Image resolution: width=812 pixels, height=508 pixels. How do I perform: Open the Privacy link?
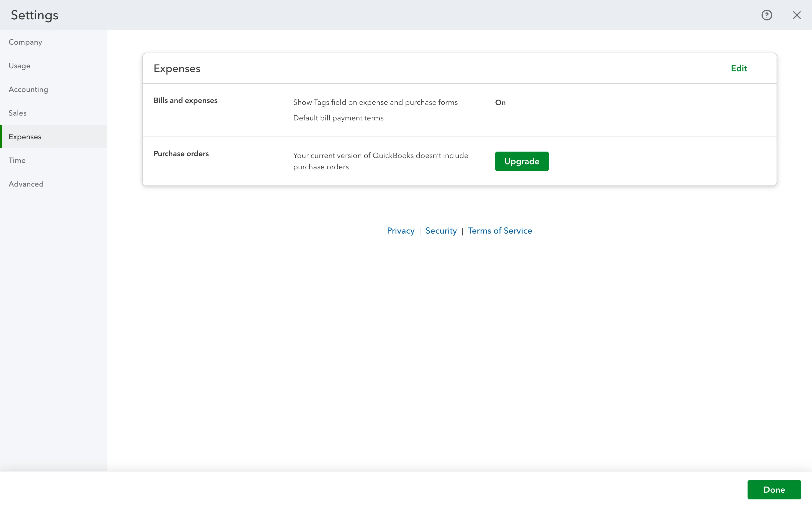click(400, 231)
